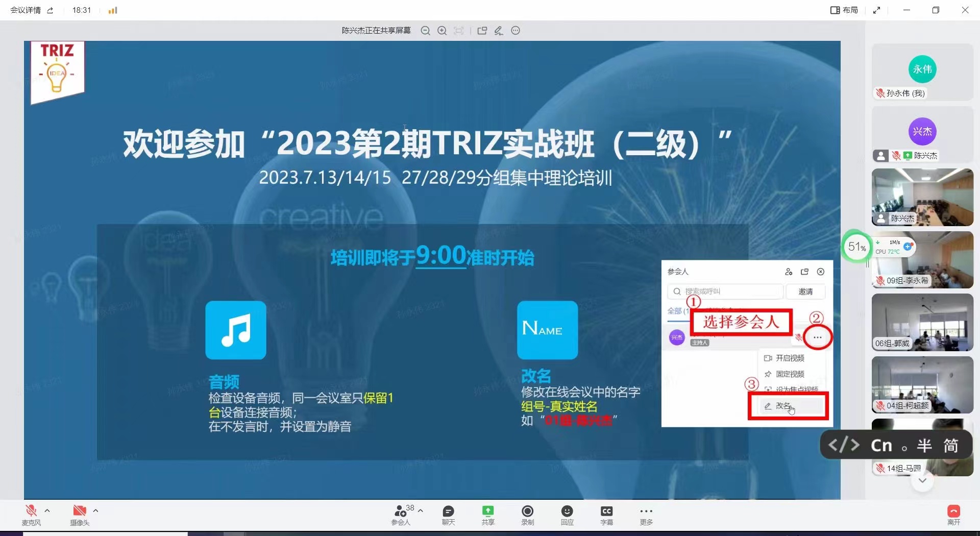Image resolution: width=980 pixels, height=536 pixels.
Task: Start recording with the 录制 button
Action: 527,515
